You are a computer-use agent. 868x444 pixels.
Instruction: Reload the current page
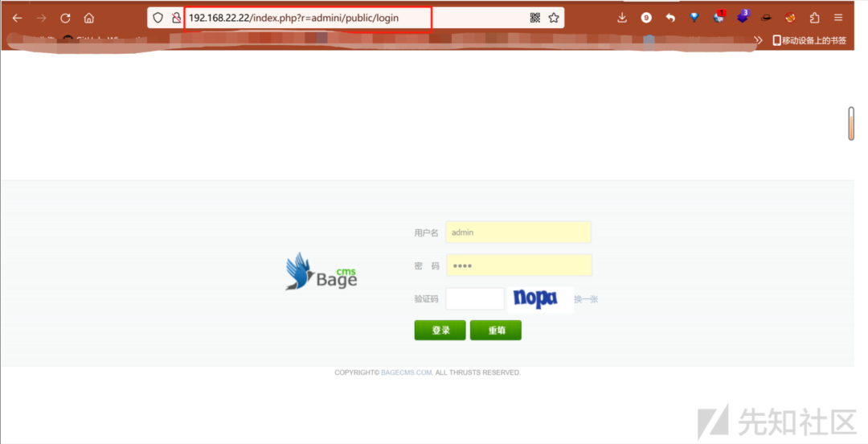point(65,18)
